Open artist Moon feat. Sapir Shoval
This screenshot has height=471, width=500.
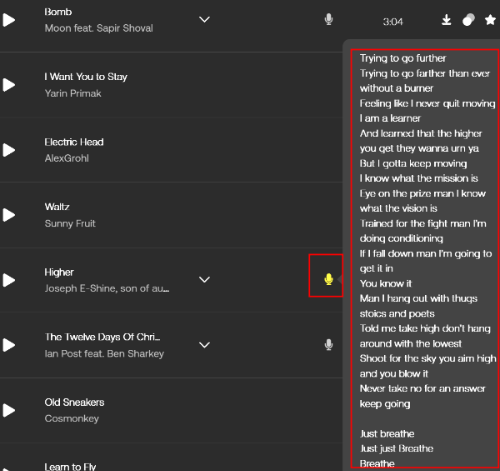(99, 28)
